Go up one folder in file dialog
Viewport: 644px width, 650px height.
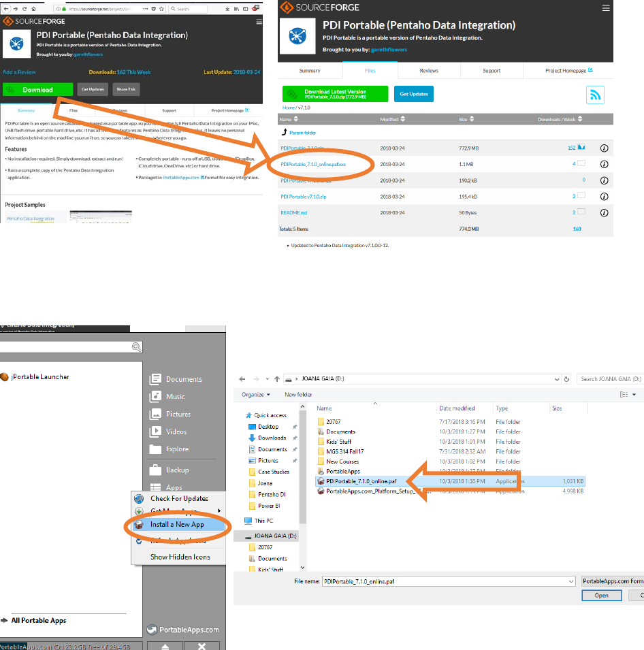tap(277, 378)
